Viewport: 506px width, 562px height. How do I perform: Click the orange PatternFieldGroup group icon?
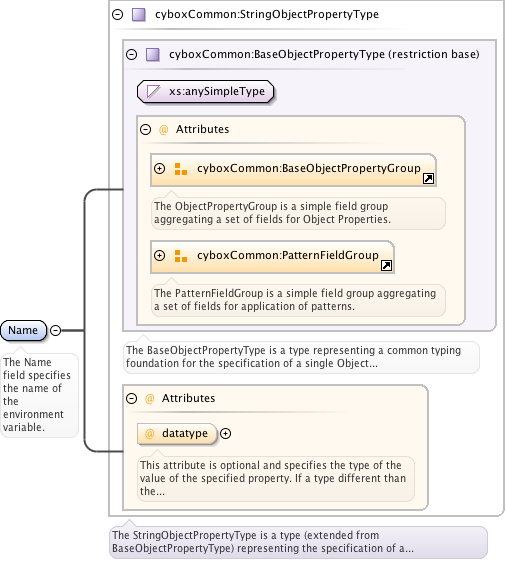point(181,256)
